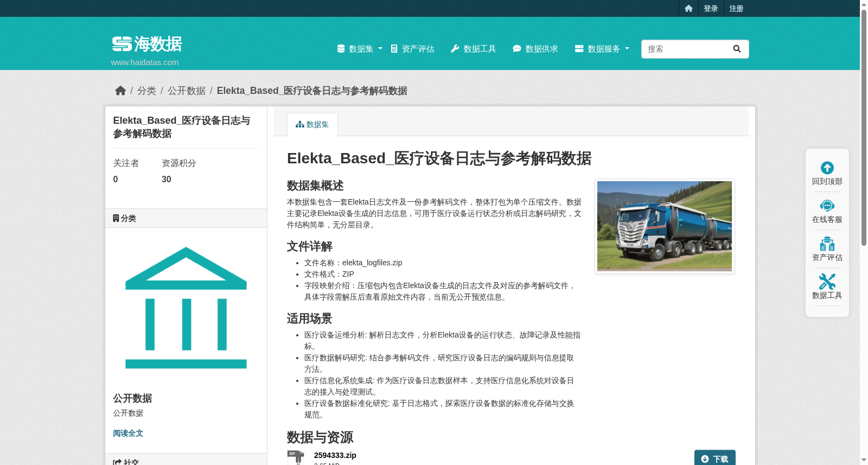This screenshot has width=868, height=465.
Task: Click the 分类 sidebar section header
Action: tap(186, 218)
